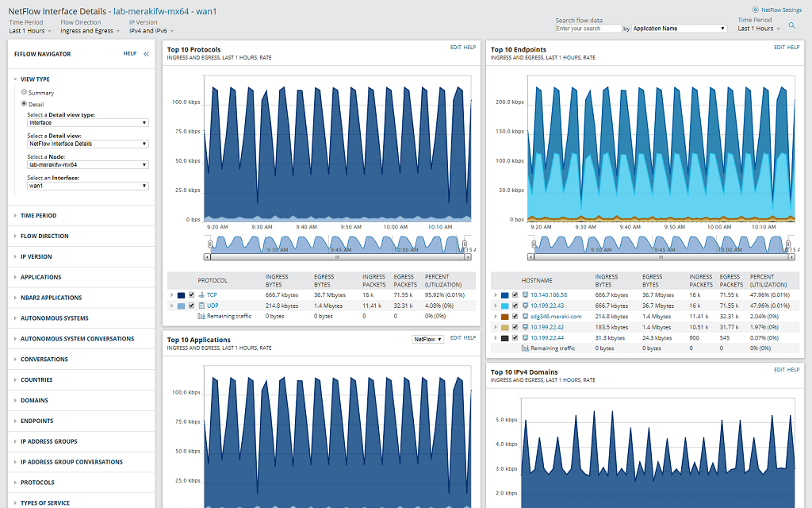Collapse the Flow Navigator panel chevron
Screen dimensions: 812x508
146,54
